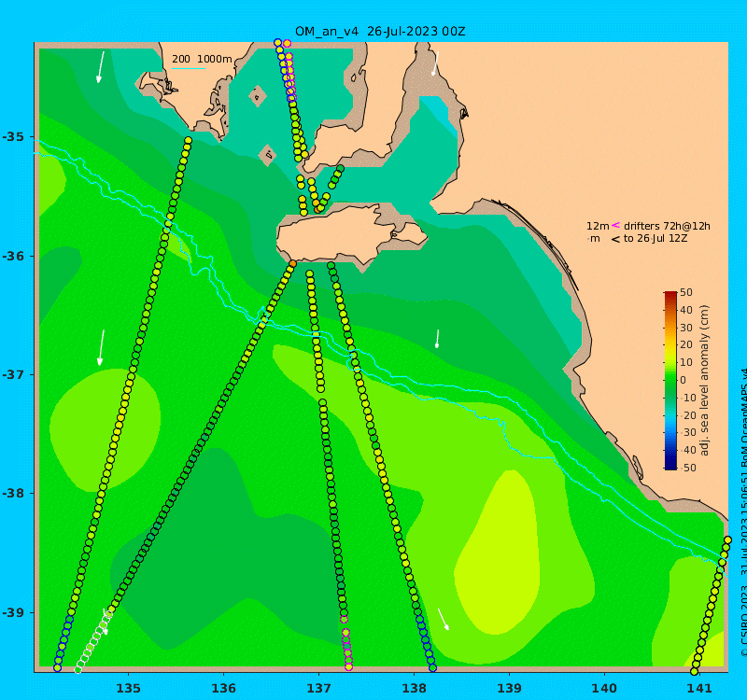747x700 pixels.
Task: Click the dark red end of the colorbar
Action: (x=670, y=295)
